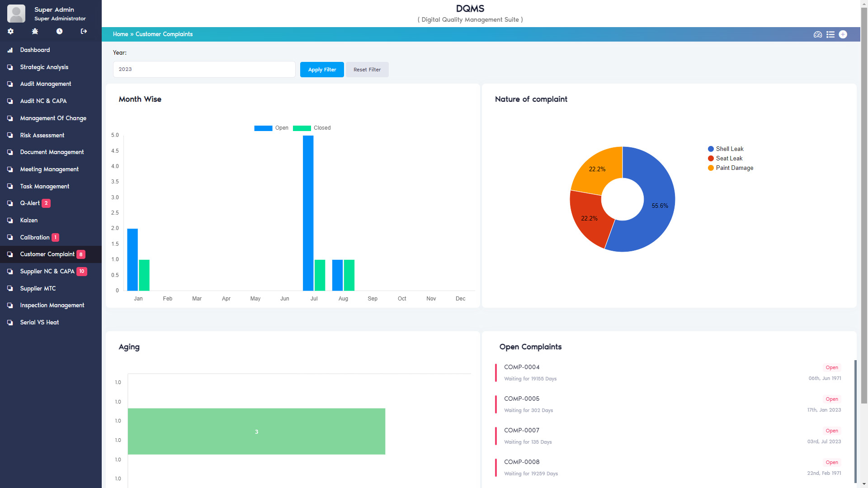Viewport: 868px width, 488px height.
Task: Open Strategic Analysis menu item
Action: [51, 67]
